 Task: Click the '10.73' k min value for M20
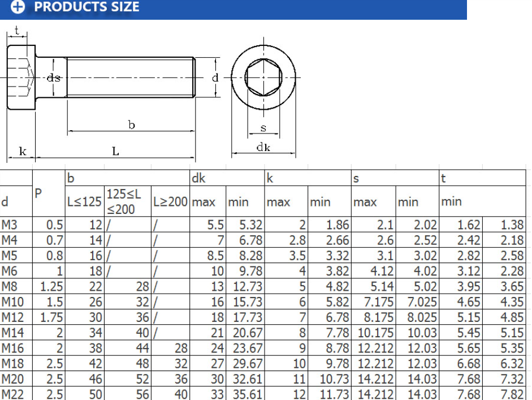click(x=335, y=379)
